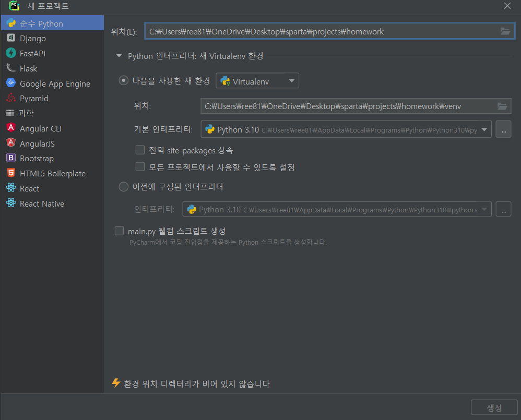Screen dimensions: 521x420
Task: Open the disabled 인터프리터 dropdown
Action: (337, 209)
